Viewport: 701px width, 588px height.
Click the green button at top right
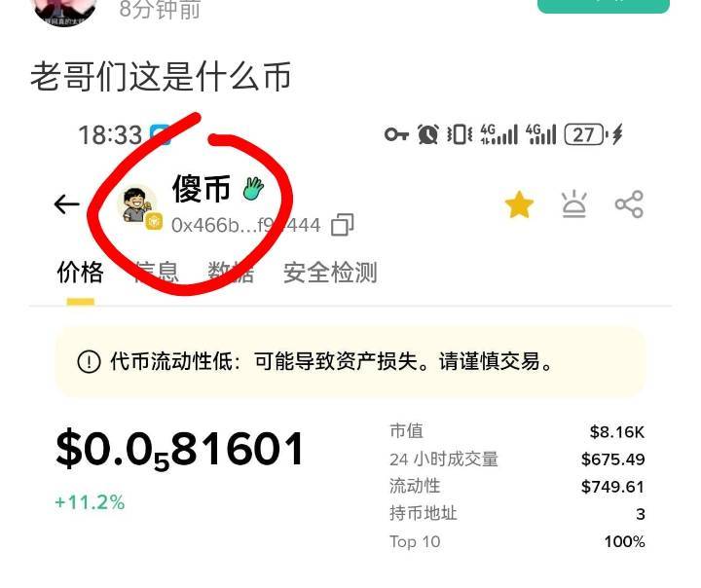pyautogui.click(x=604, y=6)
